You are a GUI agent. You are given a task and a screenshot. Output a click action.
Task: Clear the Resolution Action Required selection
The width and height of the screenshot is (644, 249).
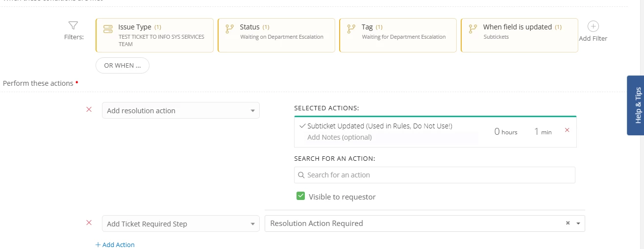pyautogui.click(x=568, y=223)
